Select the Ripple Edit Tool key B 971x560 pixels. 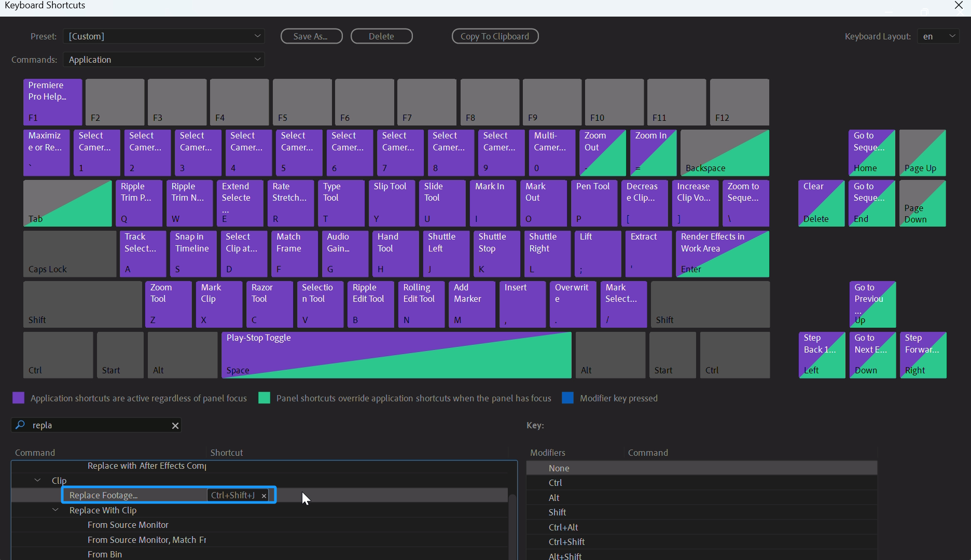pos(370,304)
